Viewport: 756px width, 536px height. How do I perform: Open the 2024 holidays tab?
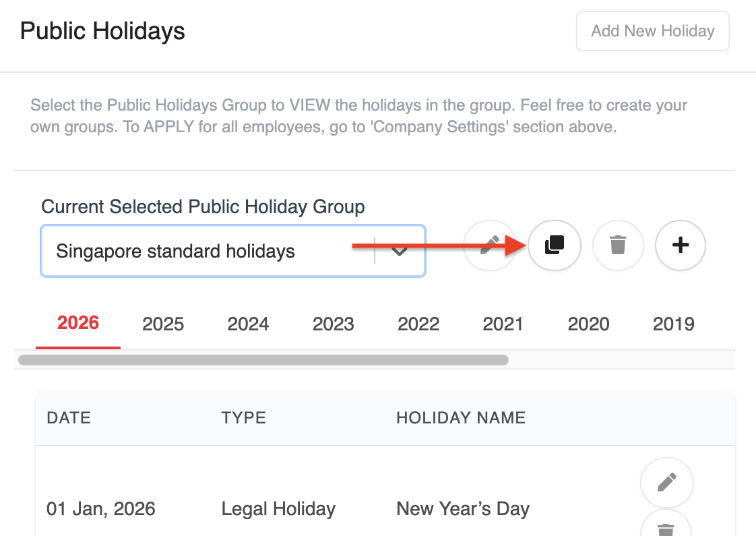(248, 324)
